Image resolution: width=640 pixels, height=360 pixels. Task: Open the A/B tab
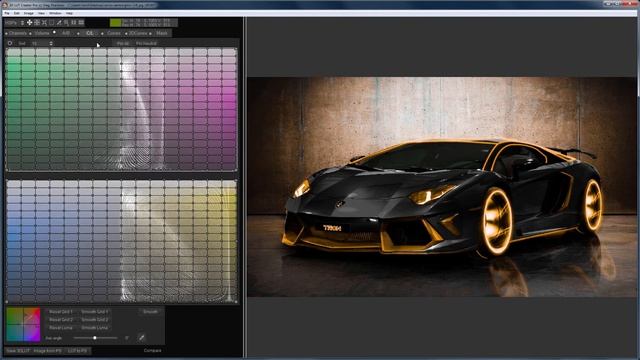[66, 33]
